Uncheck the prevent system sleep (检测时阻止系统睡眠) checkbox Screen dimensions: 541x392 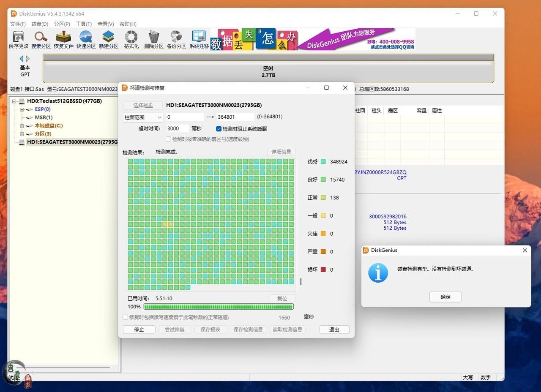click(219, 129)
